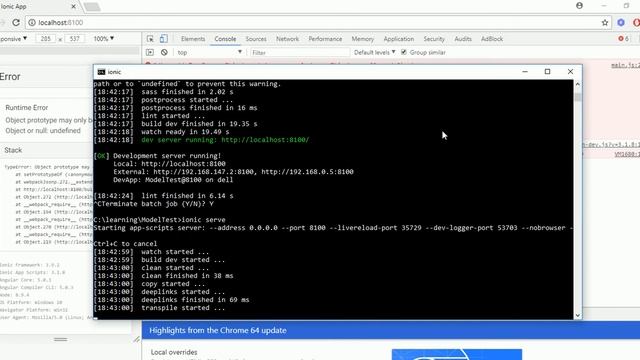The image size is (640, 360).
Task: Toggle the device toolbar icon
Action: (x=163, y=39)
